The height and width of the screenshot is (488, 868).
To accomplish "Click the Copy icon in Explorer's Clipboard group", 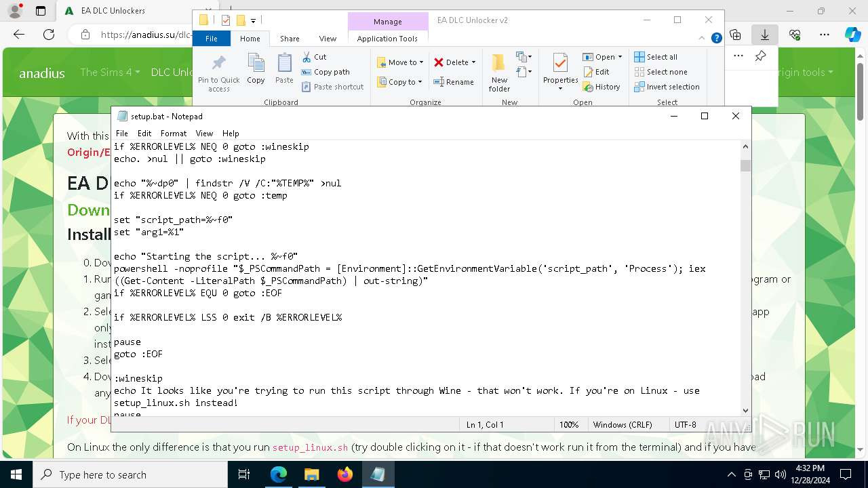I will [256, 69].
